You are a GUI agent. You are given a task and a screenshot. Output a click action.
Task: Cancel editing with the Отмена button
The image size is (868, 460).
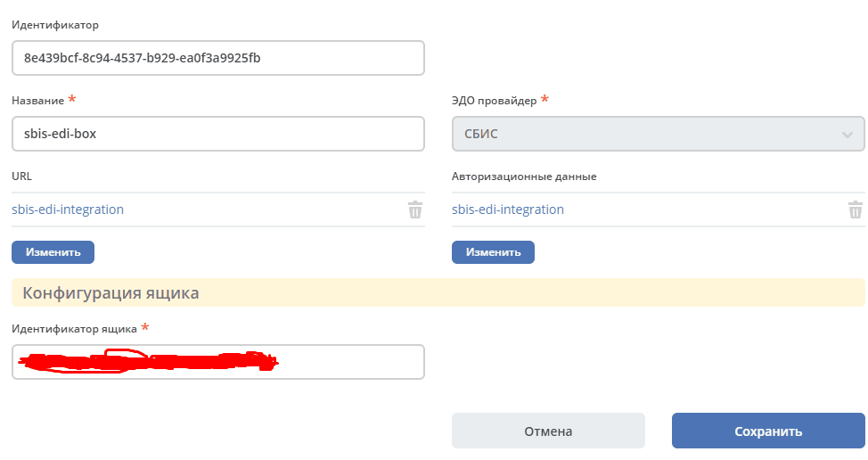click(x=548, y=431)
